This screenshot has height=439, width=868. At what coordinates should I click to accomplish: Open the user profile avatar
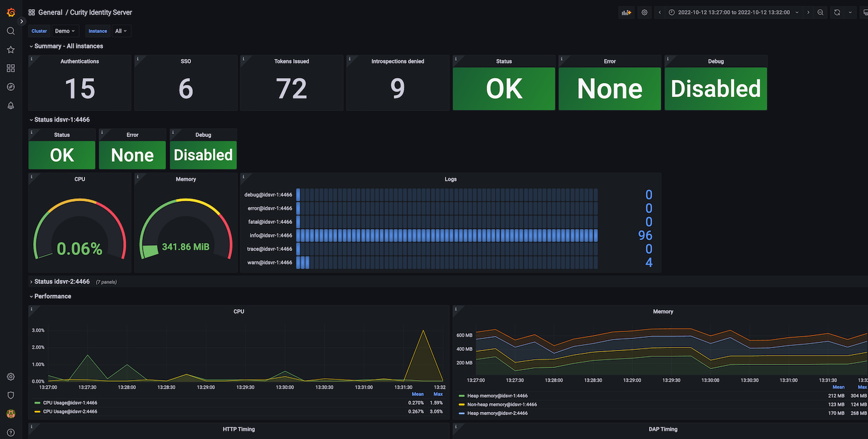point(10,414)
